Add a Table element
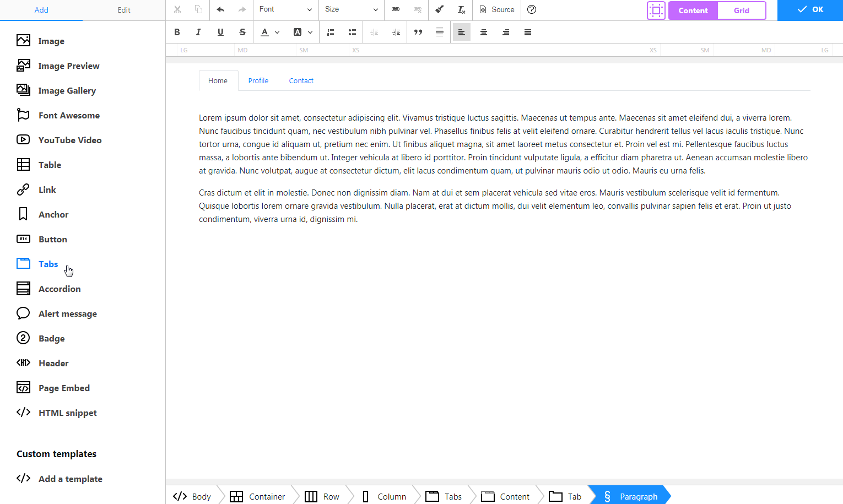The height and width of the screenshot is (504, 843). coord(39,165)
